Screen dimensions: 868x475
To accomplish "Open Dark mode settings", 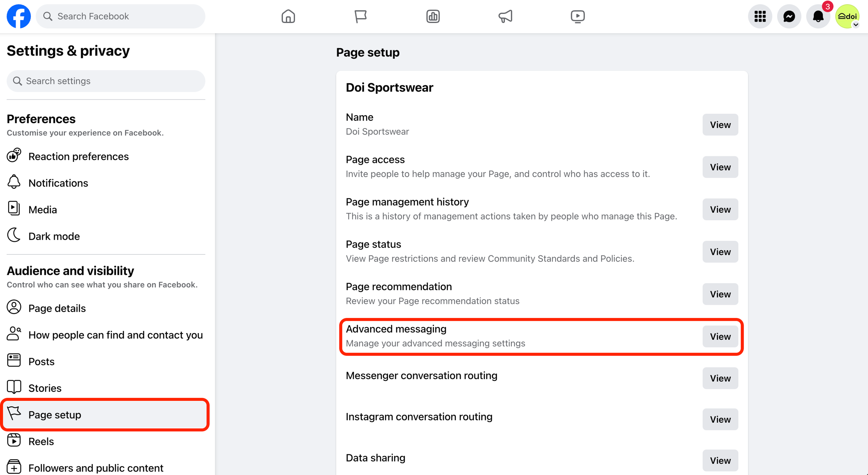I will point(54,236).
